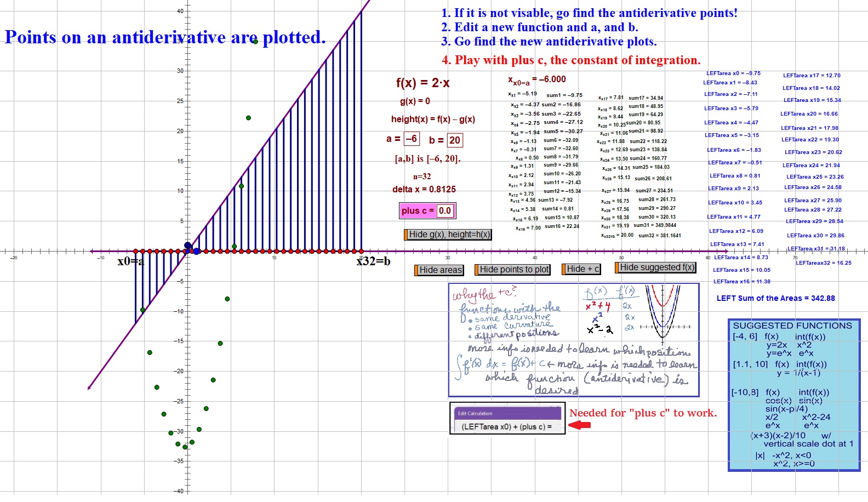868x502 pixels.
Task: Click the "Hide areas" button
Action: coord(439,270)
